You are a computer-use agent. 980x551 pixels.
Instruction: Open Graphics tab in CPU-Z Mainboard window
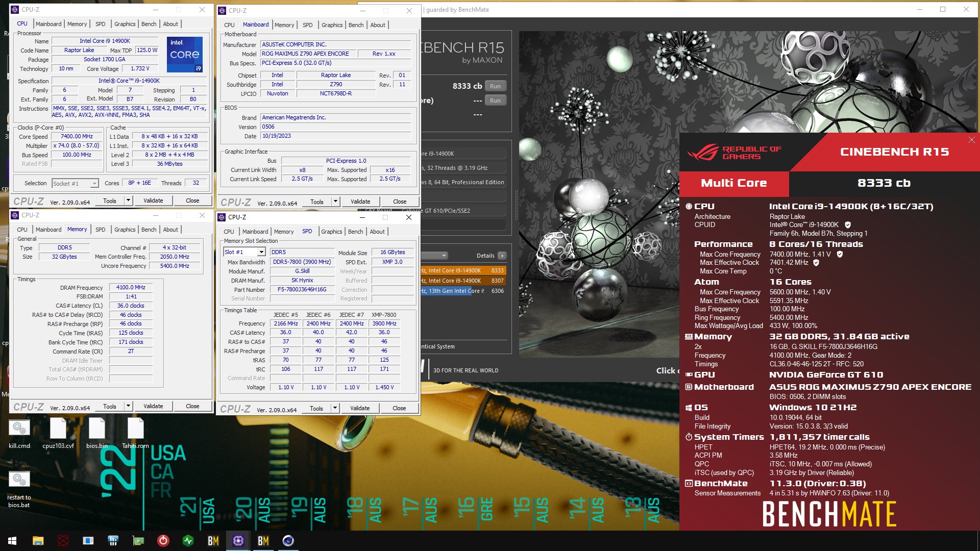click(332, 25)
